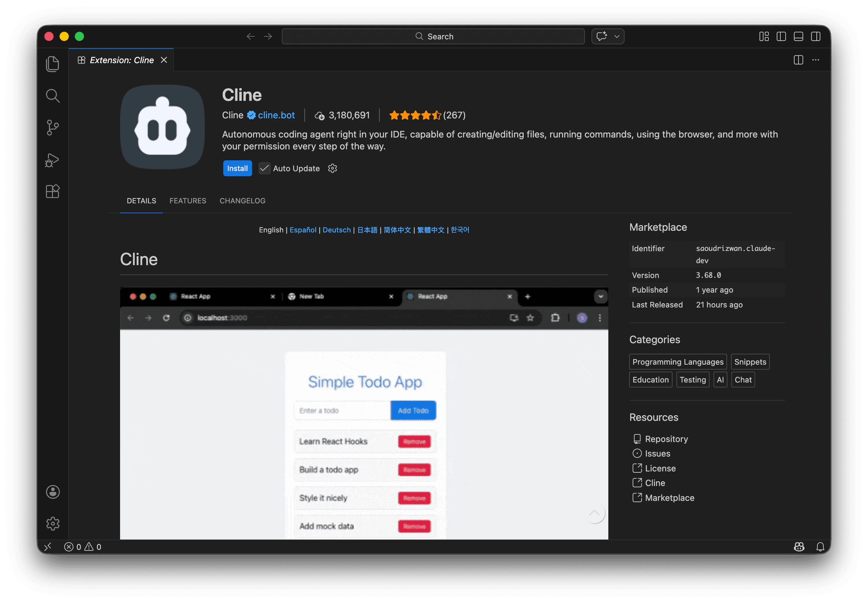Screen dimensions: 868x603
Task: Open the Accounts icon in activity bar
Action: [x=53, y=492]
